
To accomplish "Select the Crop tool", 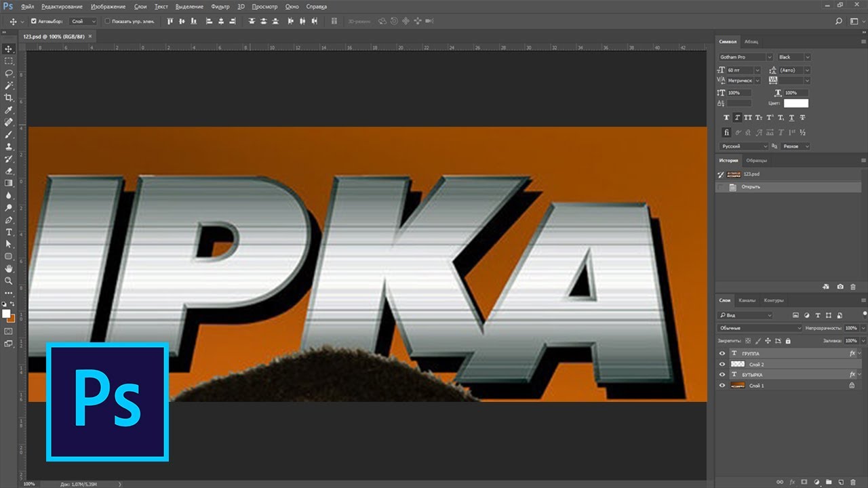I will (x=9, y=98).
